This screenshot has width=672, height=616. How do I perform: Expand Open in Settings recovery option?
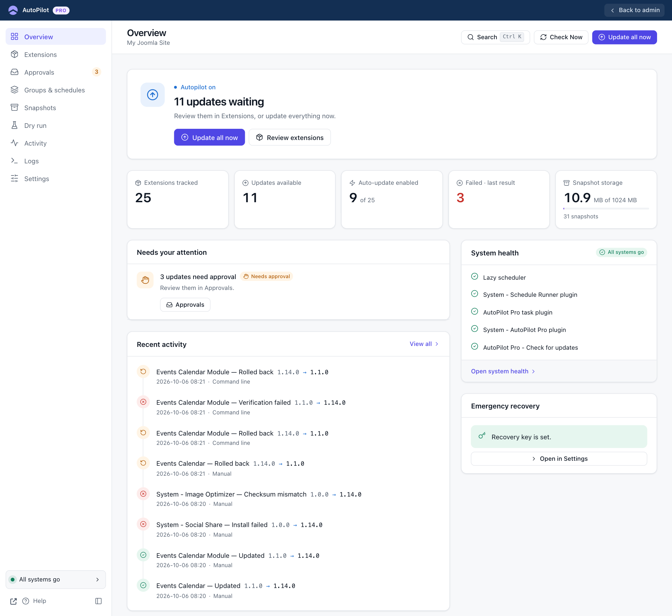pos(559,459)
